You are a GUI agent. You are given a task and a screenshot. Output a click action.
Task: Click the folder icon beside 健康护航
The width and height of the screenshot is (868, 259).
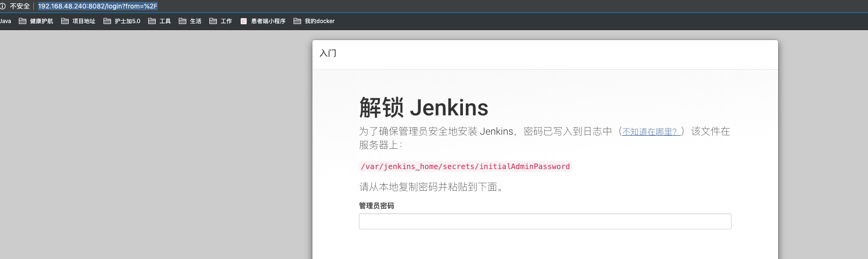coord(23,21)
